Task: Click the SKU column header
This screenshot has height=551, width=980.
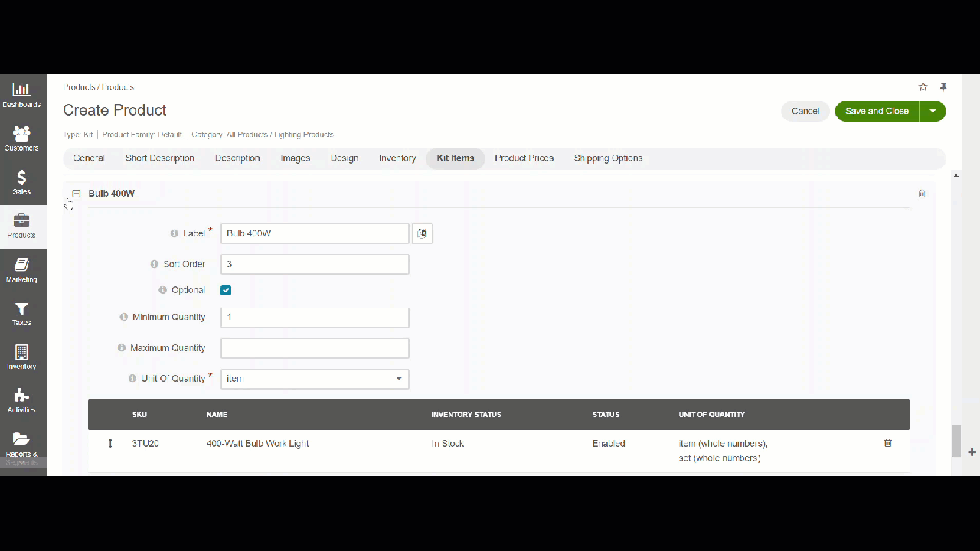Action: pos(139,415)
